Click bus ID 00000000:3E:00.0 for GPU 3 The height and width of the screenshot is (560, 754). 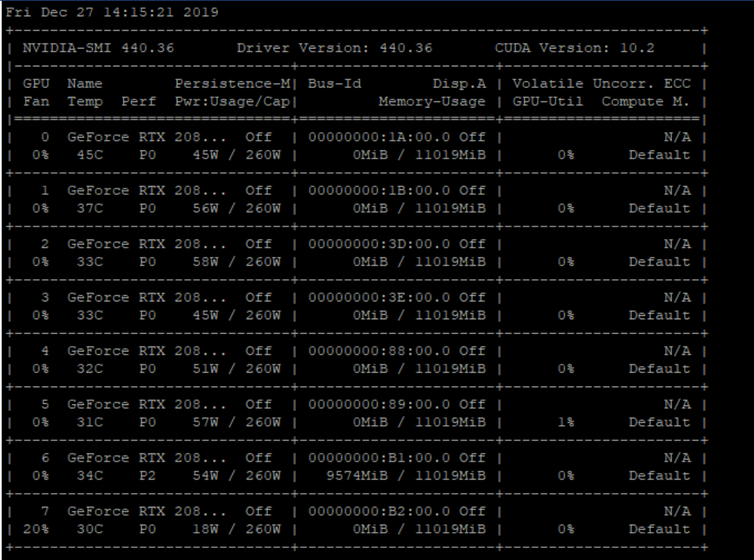(x=379, y=297)
